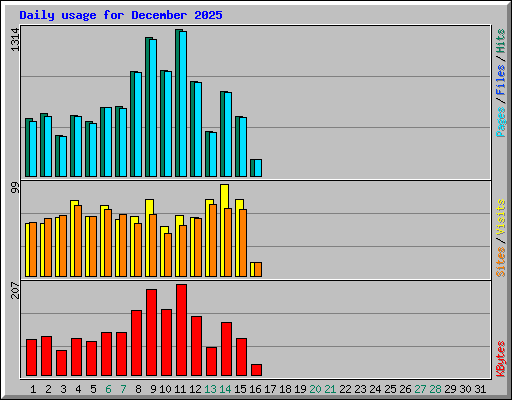Select day 31 on the date axis
This screenshot has width=512, height=400.
[x=480, y=389]
